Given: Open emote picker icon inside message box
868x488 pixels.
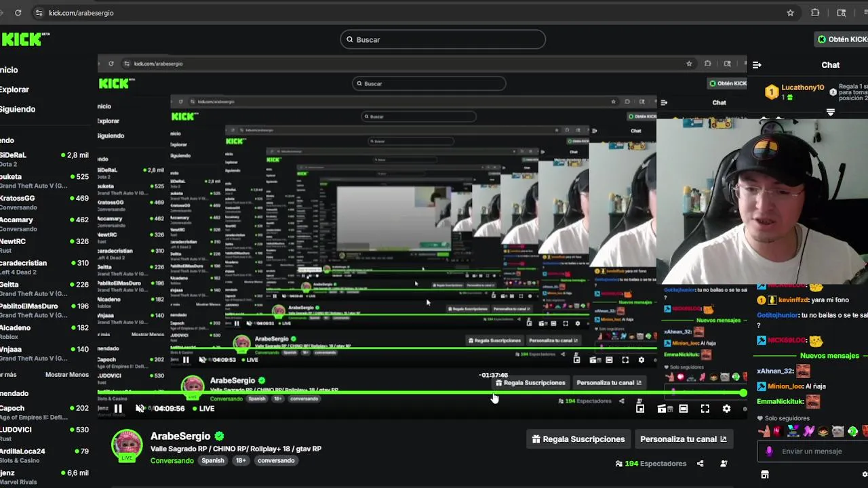Looking at the screenshot, I should (769, 451).
